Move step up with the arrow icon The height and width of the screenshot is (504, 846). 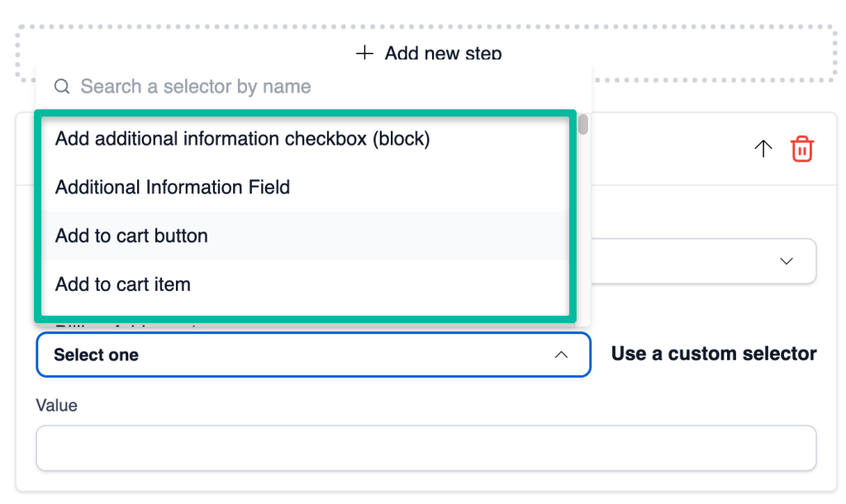763,149
